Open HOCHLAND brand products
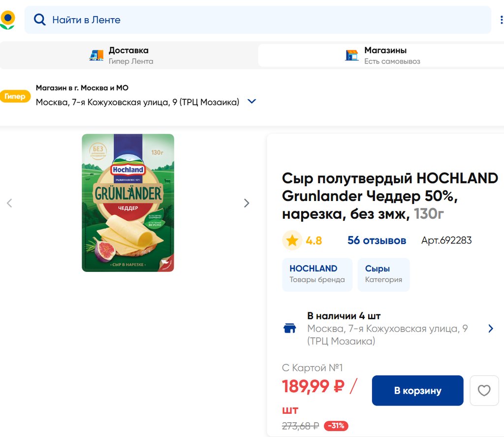 click(317, 274)
